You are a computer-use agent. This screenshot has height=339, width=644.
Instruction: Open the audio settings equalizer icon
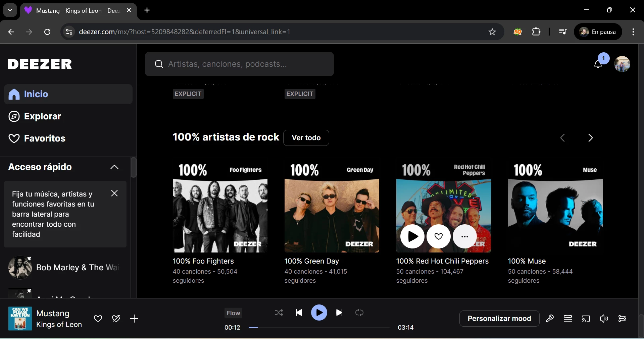(x=622, y=319)
